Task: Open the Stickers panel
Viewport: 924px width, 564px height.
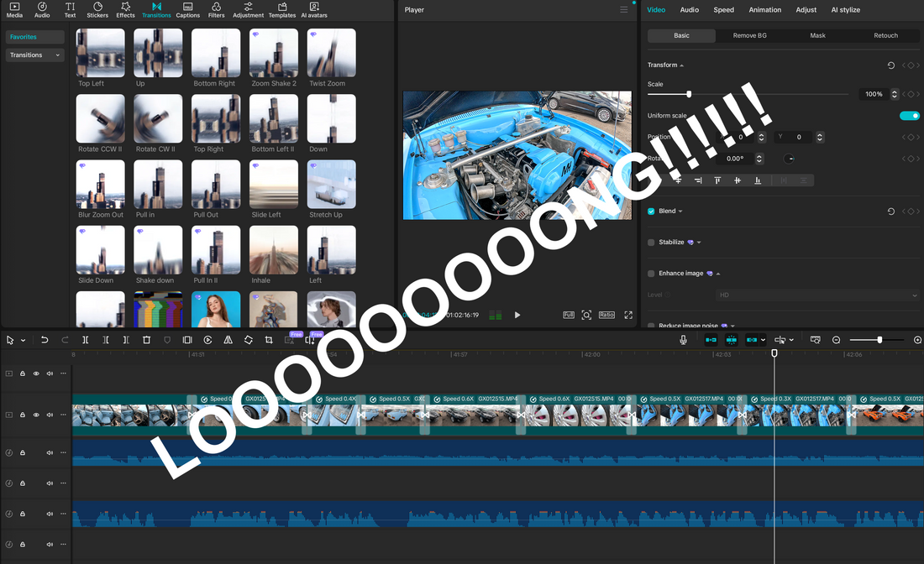Action: point(97,9)
